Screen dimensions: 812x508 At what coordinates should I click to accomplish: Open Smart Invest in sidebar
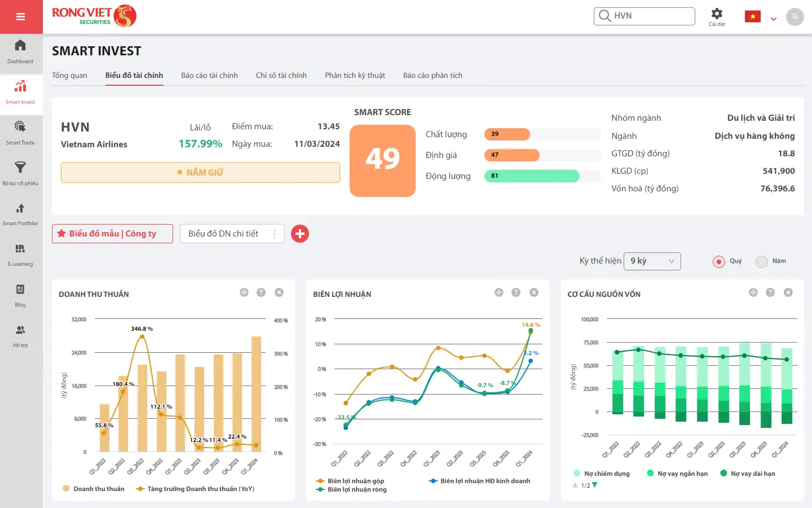[x=20, y=93]
